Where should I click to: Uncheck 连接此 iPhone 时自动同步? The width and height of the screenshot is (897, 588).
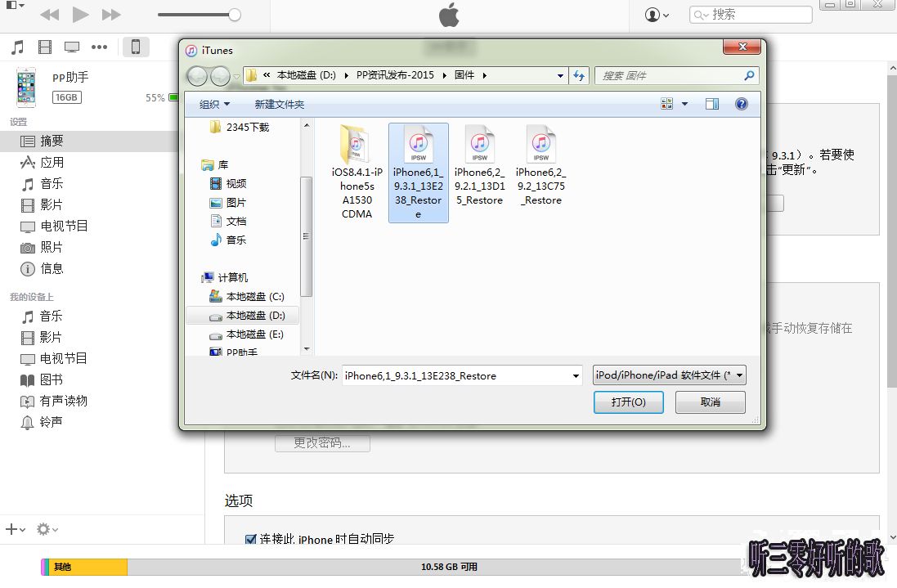pos(250,540)
